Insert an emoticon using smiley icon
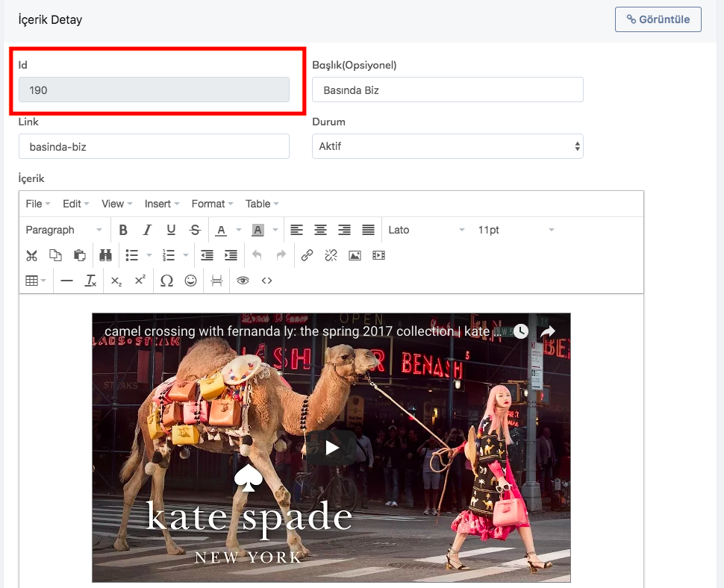 [190, 281]
